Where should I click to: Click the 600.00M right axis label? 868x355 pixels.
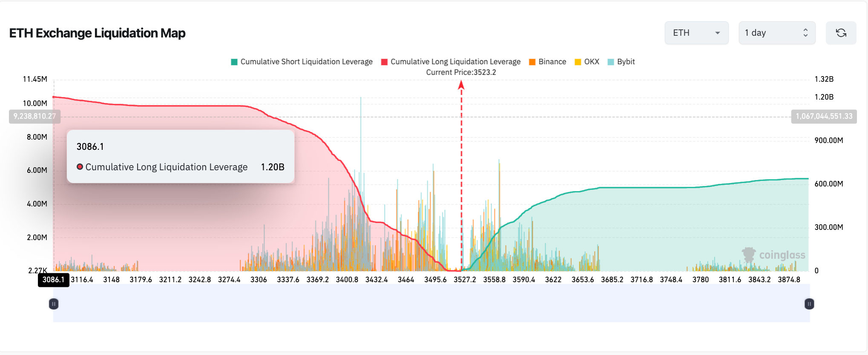click(829, 184)
